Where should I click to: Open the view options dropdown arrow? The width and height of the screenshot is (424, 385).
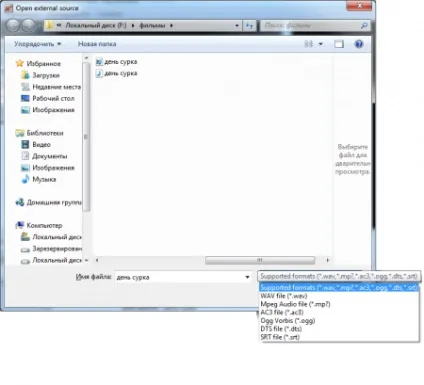(x=321, y=44)
